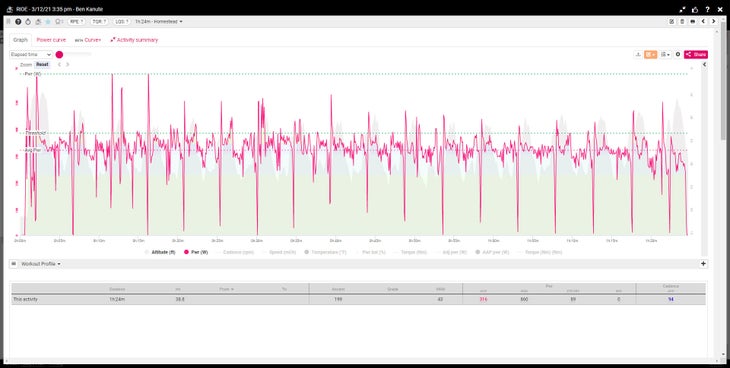Click the share upload icon beside the stopwatch
Viewport: 730px width, 368px height.
pos(38,21)
